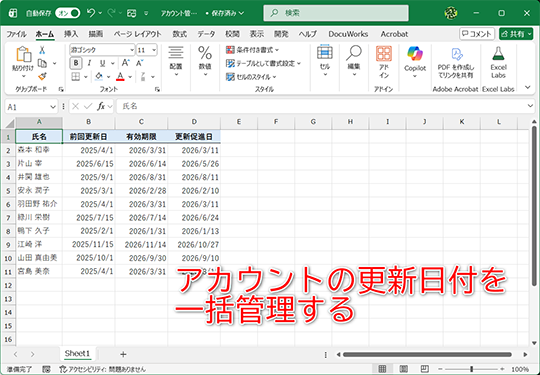The width and height of the screenshot is (540, 375).
Task: Toggle Bold formatting
Action: (76, 63)
